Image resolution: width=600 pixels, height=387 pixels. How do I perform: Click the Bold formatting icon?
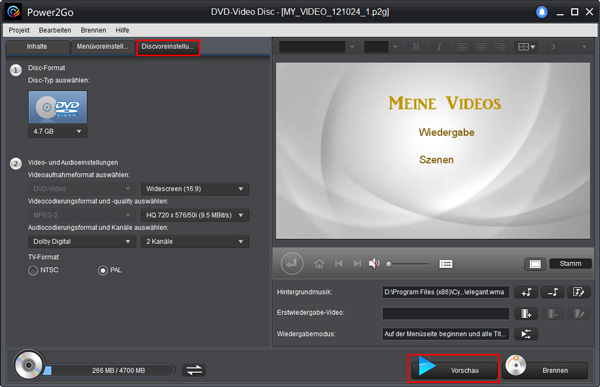[416, 47]
